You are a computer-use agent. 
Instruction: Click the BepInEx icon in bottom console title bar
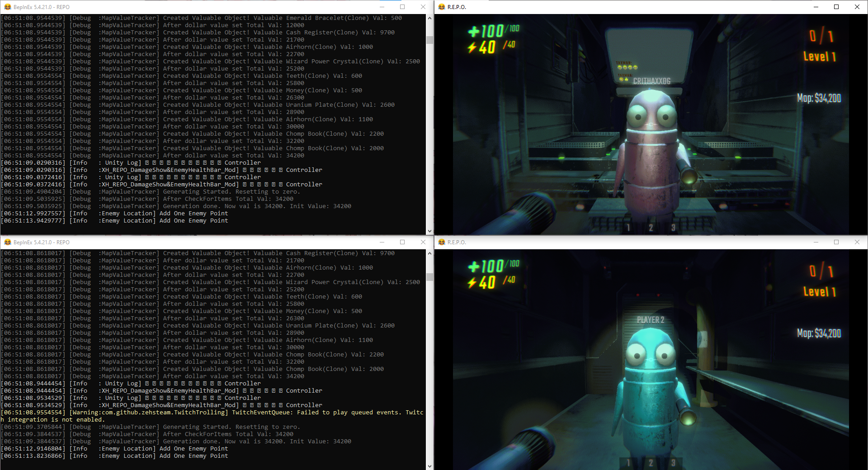(x=7, y=242)
